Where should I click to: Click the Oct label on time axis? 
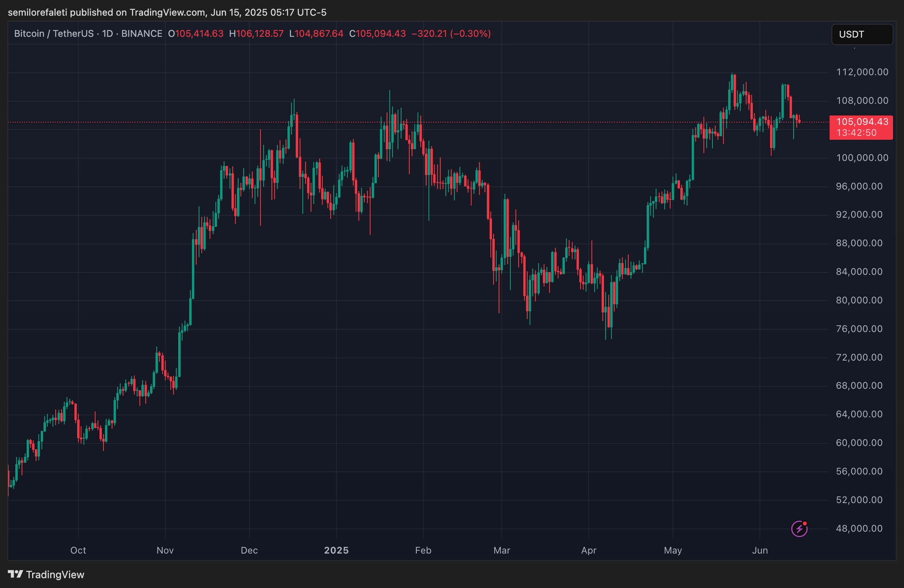(78, 550)
